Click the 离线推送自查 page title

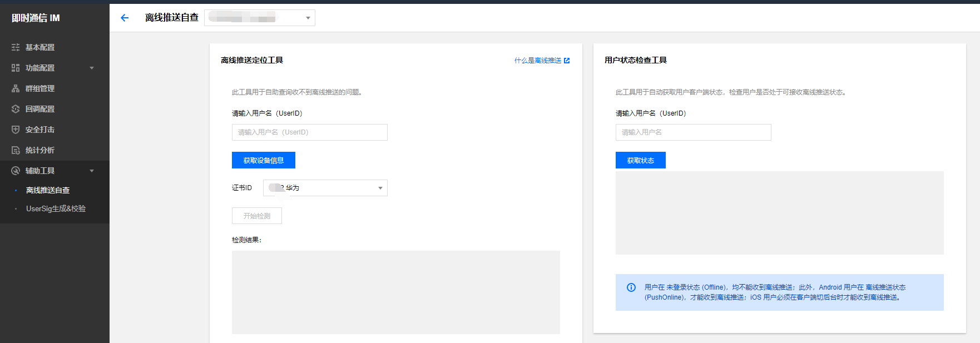172,18
